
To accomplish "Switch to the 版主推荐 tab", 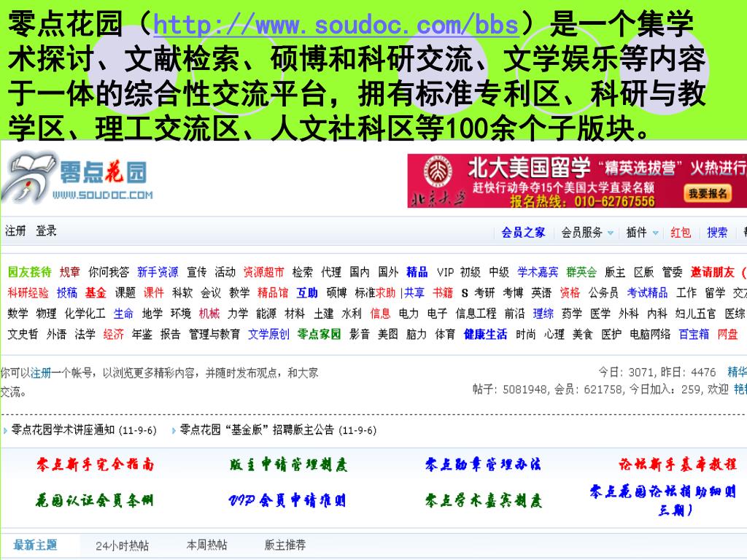I will [285, 545].
